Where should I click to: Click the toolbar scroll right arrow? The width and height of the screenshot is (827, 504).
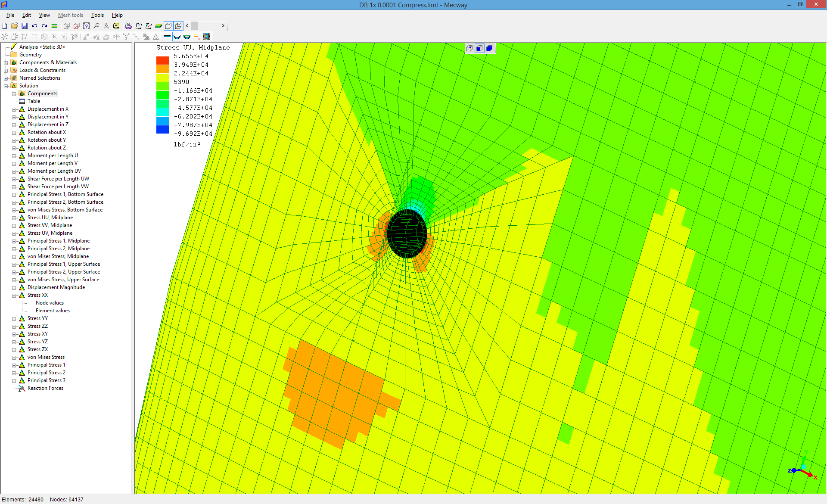[223, 26]
